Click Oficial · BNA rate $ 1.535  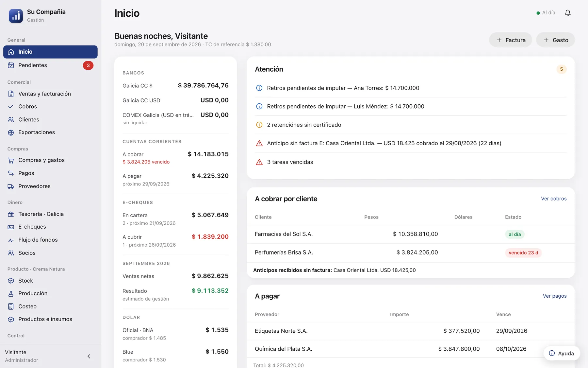[x=217, y=330]
